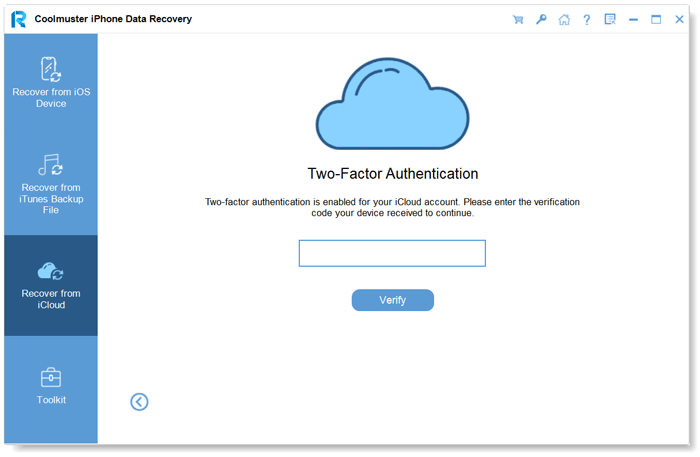
Task: Open the Toolkit tab
Action: 51,386
